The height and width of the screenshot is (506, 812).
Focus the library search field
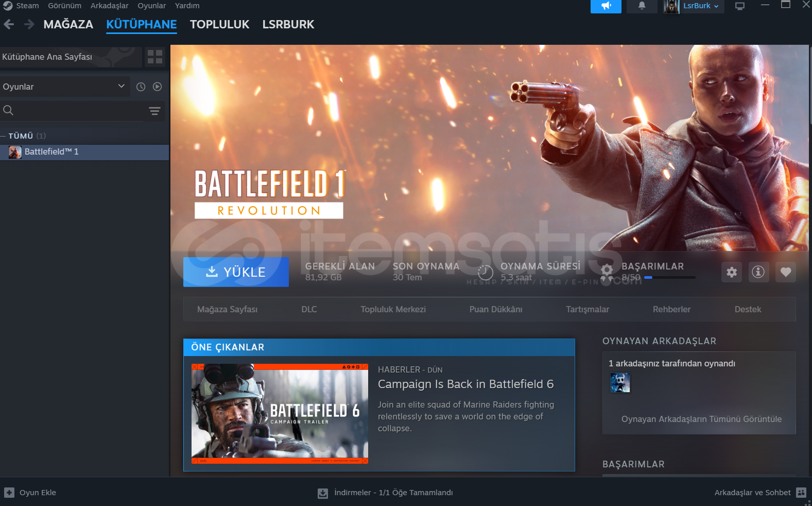coord(72,111)
